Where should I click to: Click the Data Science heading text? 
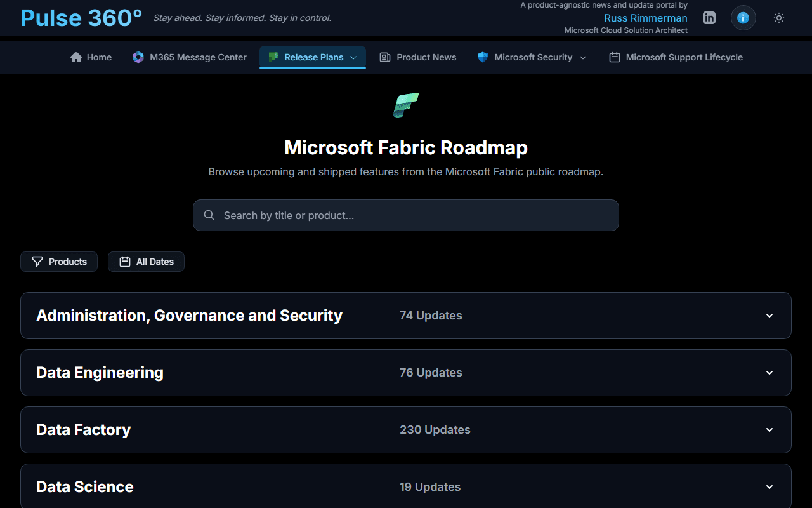click(x=85, y=487)
